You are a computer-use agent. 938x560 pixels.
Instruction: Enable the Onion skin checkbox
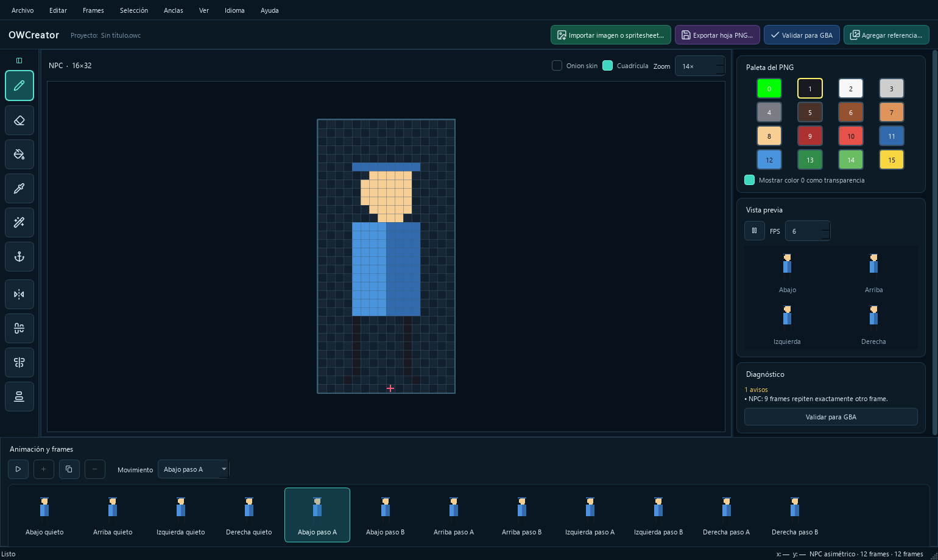tap(557, 66)
